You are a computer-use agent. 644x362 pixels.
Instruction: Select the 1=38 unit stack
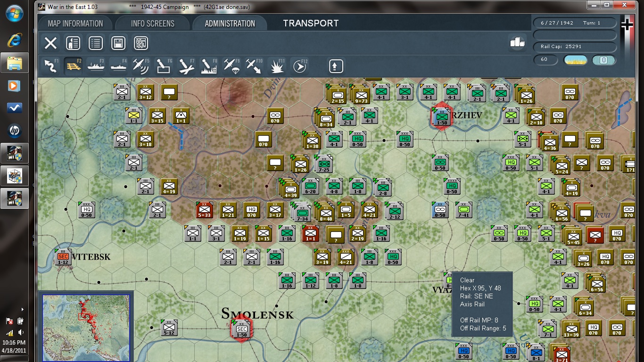click(312, 140)
